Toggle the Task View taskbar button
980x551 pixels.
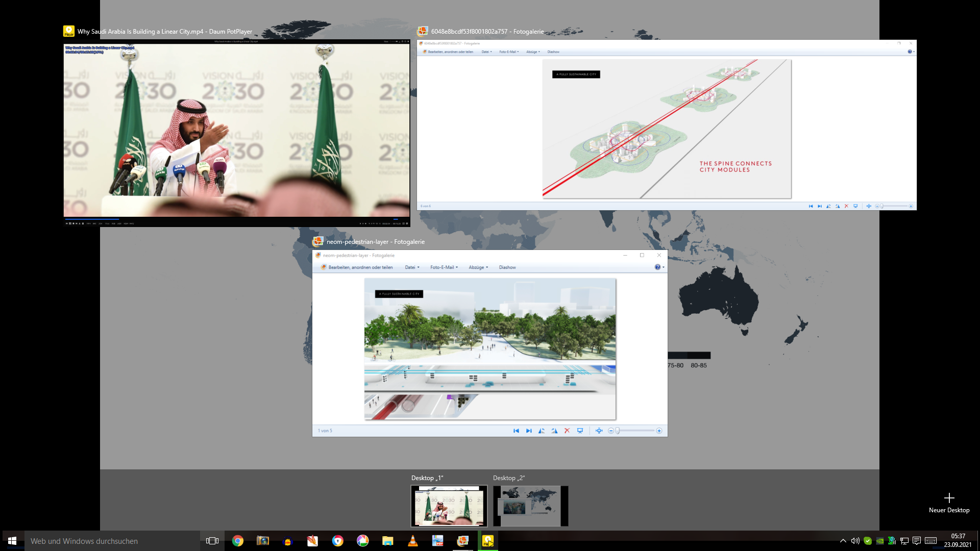[x=212, y=541]
